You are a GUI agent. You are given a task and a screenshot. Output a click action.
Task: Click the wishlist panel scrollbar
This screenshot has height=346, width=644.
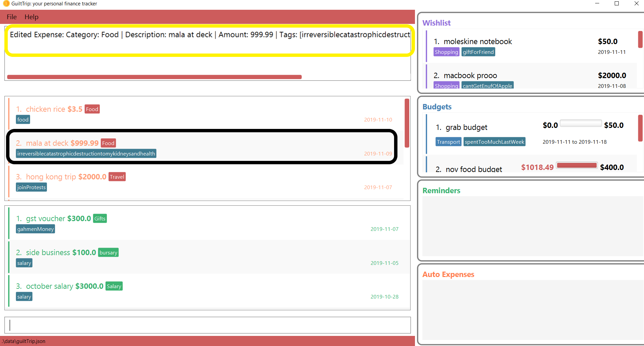pos(640,39)
